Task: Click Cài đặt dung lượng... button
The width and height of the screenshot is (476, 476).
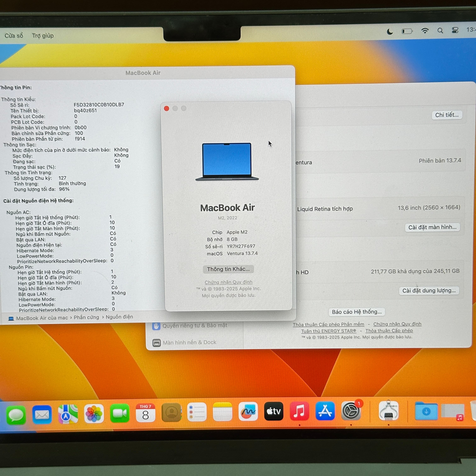Action: (429, 290)
